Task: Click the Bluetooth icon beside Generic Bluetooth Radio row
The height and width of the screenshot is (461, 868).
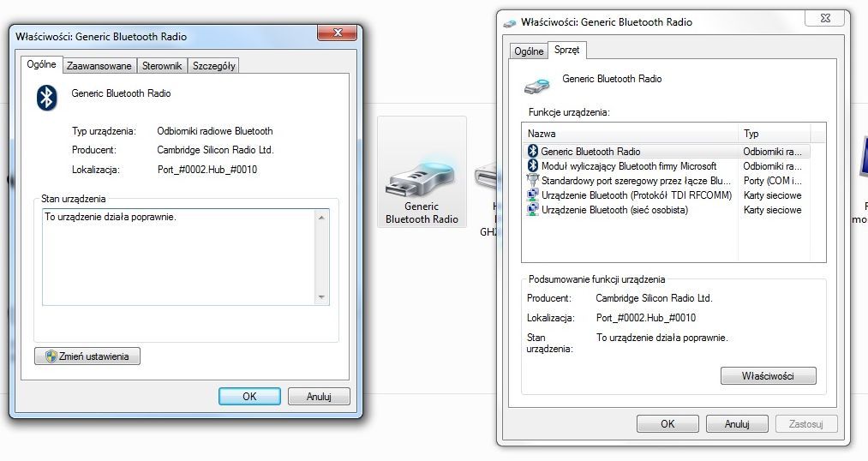Action: click(x=532, y=152)
